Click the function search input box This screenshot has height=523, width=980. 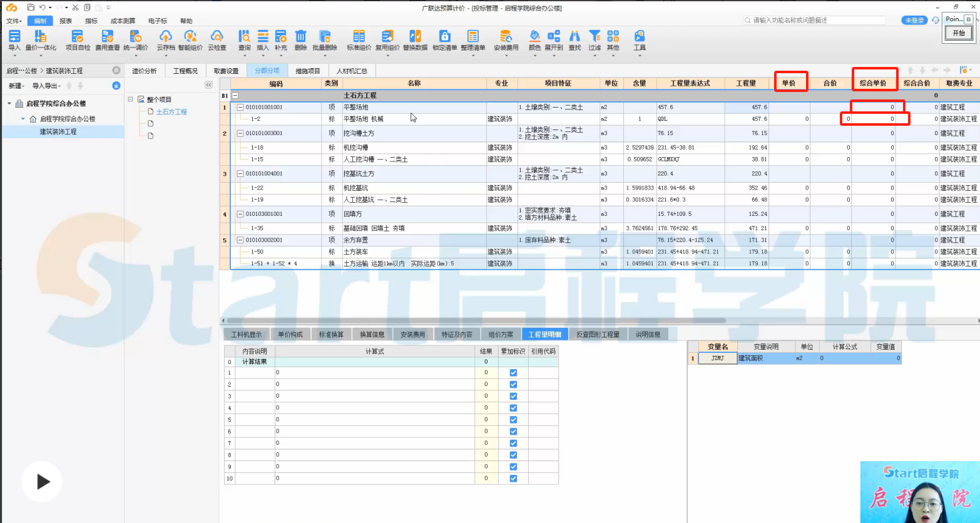click(x=814, y=20)
